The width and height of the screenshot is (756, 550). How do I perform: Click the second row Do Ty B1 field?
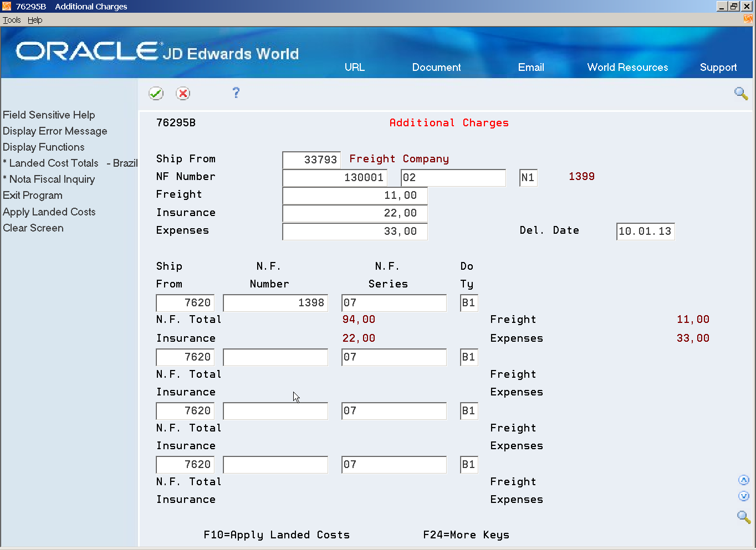coord(469,357)
